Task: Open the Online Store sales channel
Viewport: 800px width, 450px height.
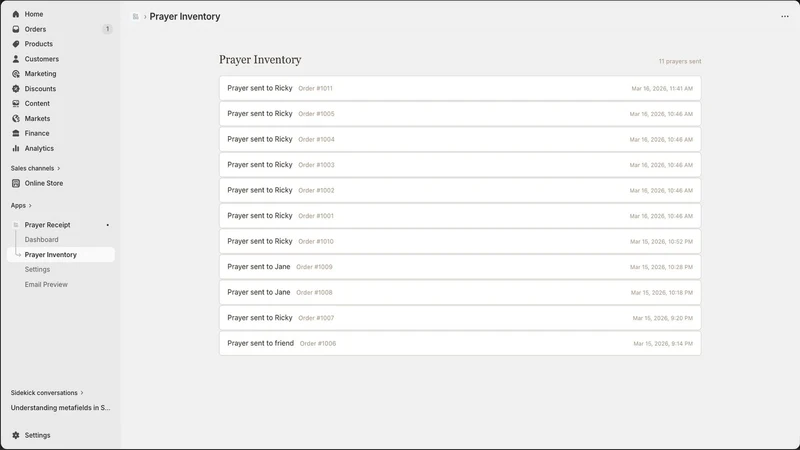Action: pyautogui.click(x=43, y=183)
